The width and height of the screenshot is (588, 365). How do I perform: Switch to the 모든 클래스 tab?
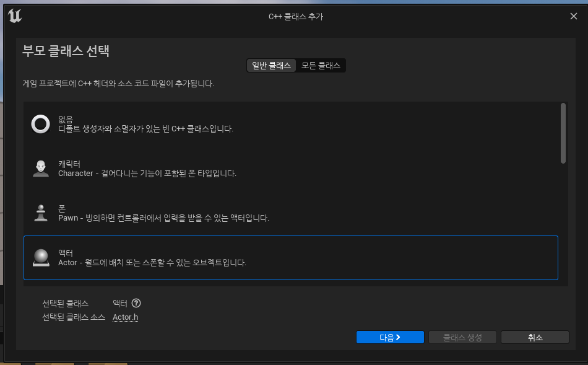[321, 66]
